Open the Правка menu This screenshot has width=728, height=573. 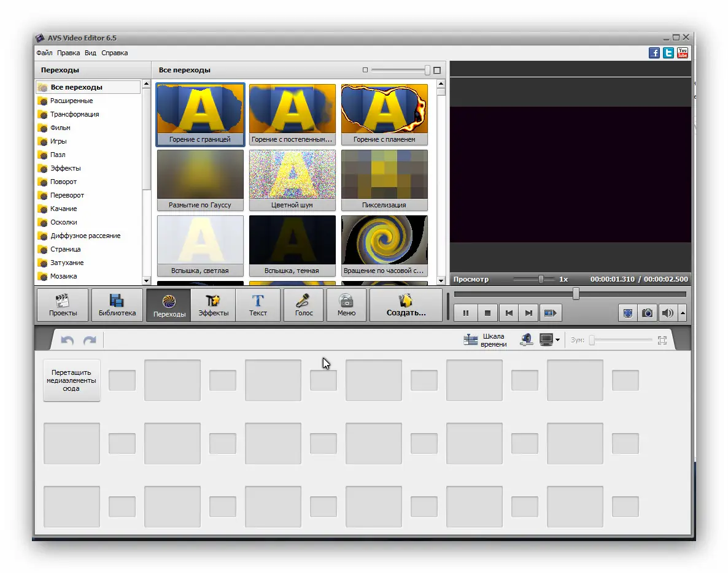click(68, 53)
